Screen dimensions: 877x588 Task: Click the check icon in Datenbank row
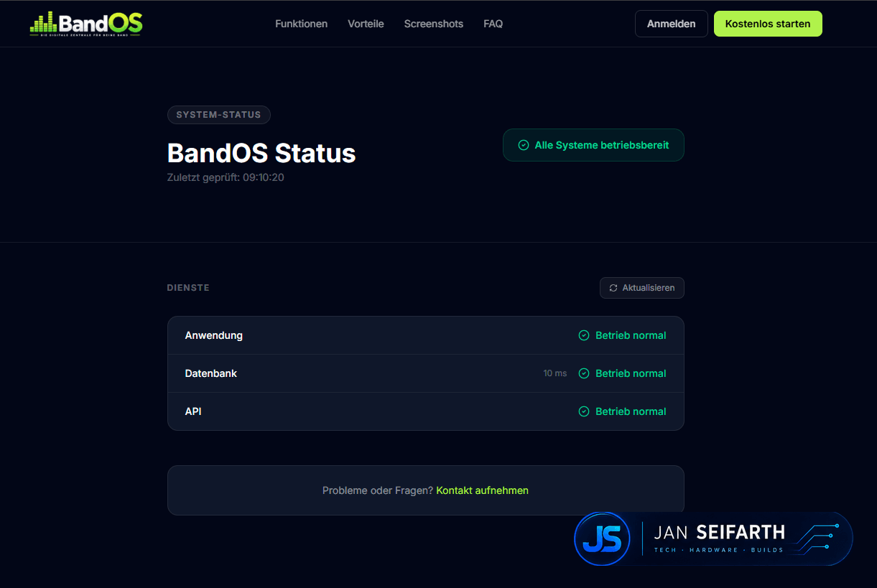point(584,373)
